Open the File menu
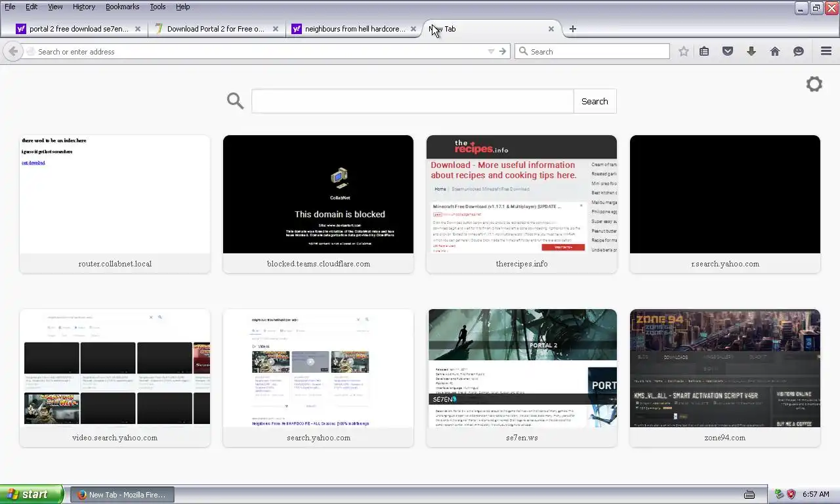This screenshot has height=504, width=840. click(x=10, y=7)
